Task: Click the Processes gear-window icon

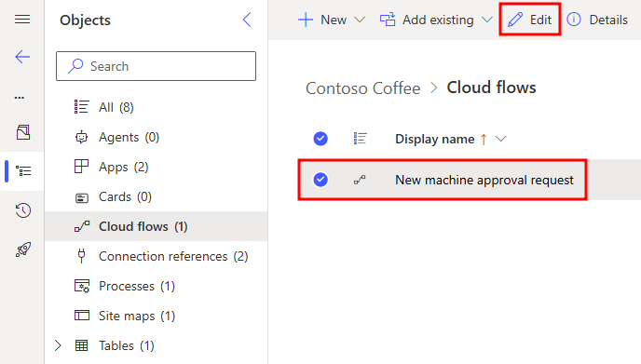Action: coord(82,286)
